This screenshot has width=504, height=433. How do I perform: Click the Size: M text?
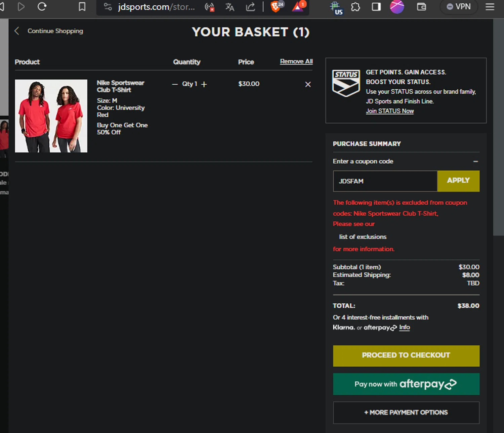tap(107, 101)
